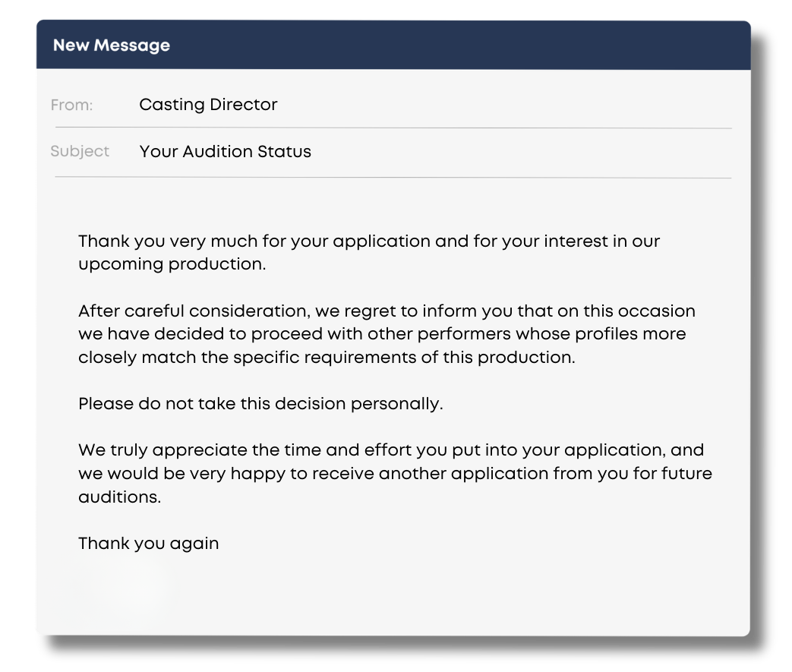Screen dimensions: 792x672
Task: Click the blank area below "Thank you again"
Action: pos(380,592)
